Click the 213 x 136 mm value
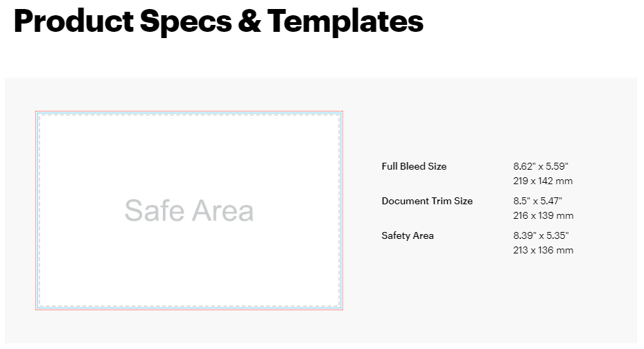The image size is (644, 349). (x=543, y=250)
